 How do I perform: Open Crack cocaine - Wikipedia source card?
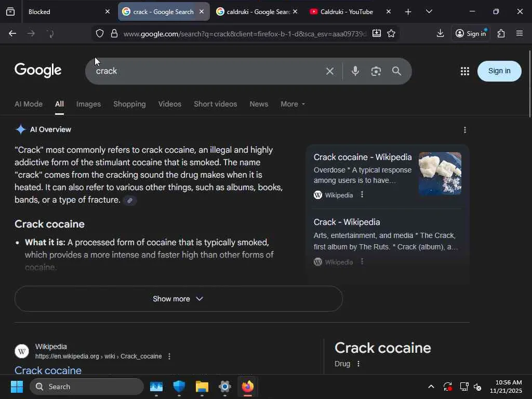click(362, 157)
